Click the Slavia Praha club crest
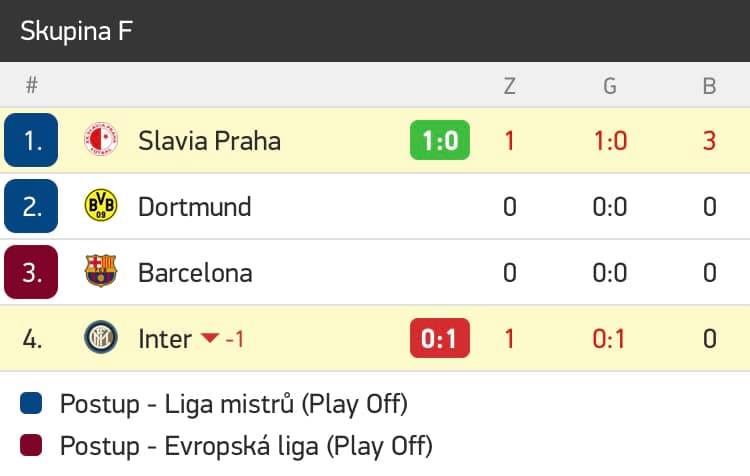The image size is (750, 476). (x=100, y=139)
